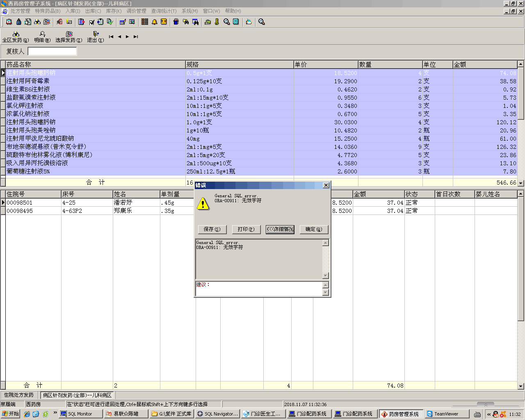This screenshot has height=420, width=525.
Task: Select patient row 郑康乐
Action: coord(123,211)
